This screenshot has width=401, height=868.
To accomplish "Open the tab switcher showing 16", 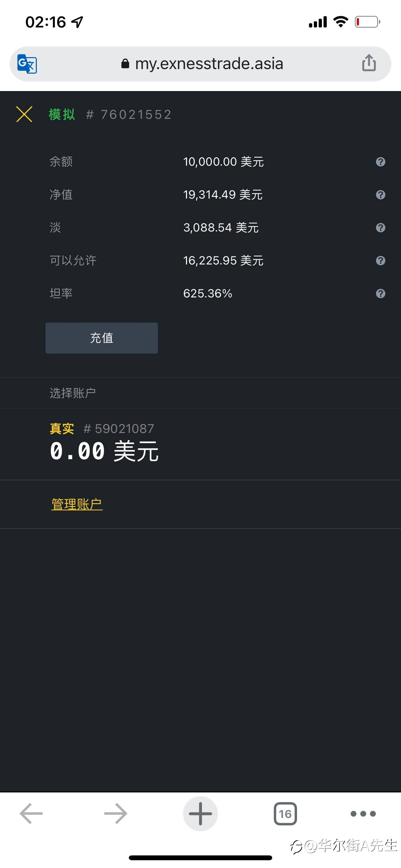I will click(x=285, y=814).
